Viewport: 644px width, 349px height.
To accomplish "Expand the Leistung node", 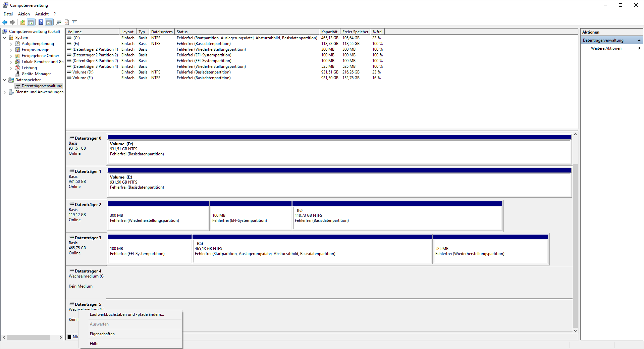I will [x=11, y=68].
